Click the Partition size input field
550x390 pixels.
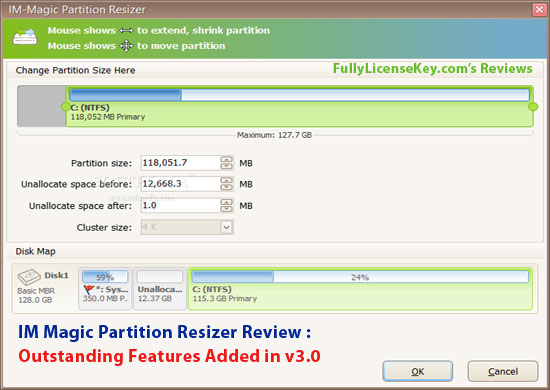[180, 163]
